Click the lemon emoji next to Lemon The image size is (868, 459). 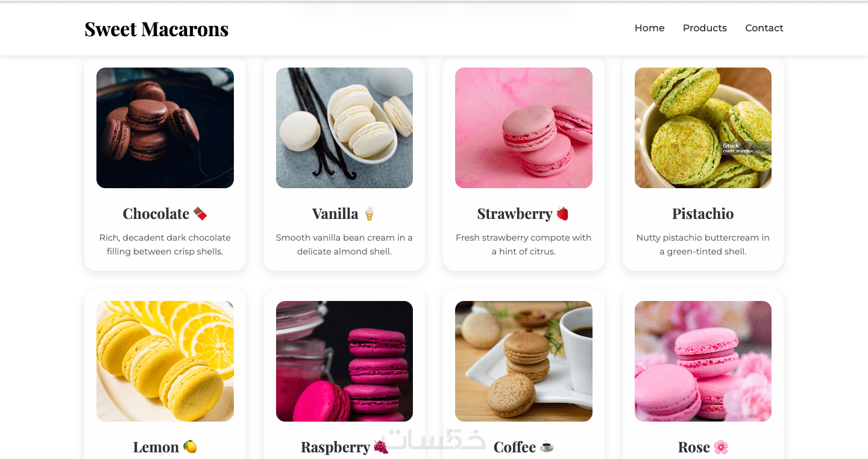pyautogui.click(x=190, y=447)
